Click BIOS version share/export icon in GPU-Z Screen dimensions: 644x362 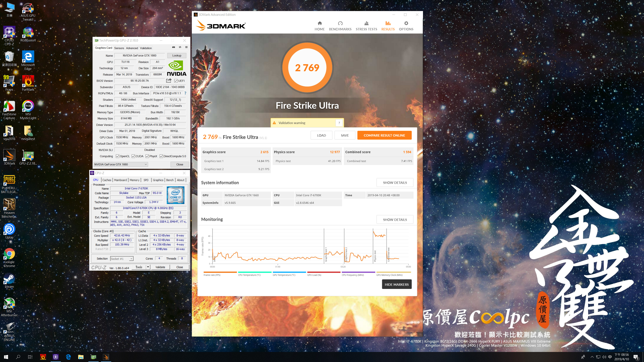[x=169, y=80]
